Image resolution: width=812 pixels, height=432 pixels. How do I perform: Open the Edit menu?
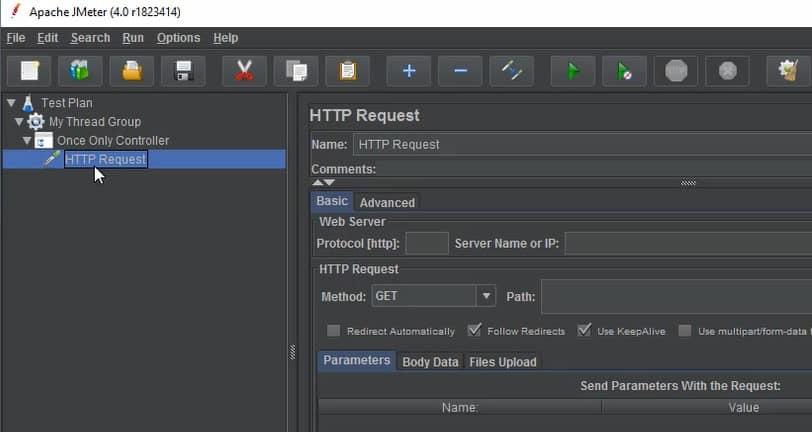(x=48, y=38)
